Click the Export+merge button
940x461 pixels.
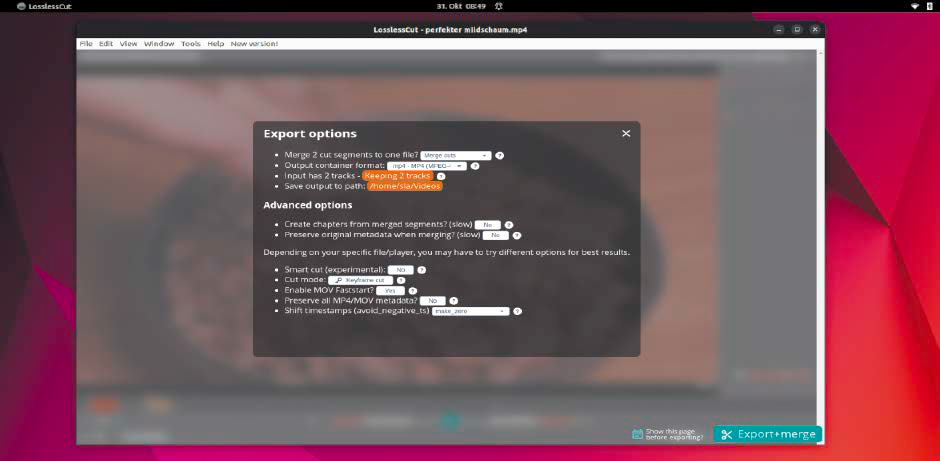coord(767,435)
